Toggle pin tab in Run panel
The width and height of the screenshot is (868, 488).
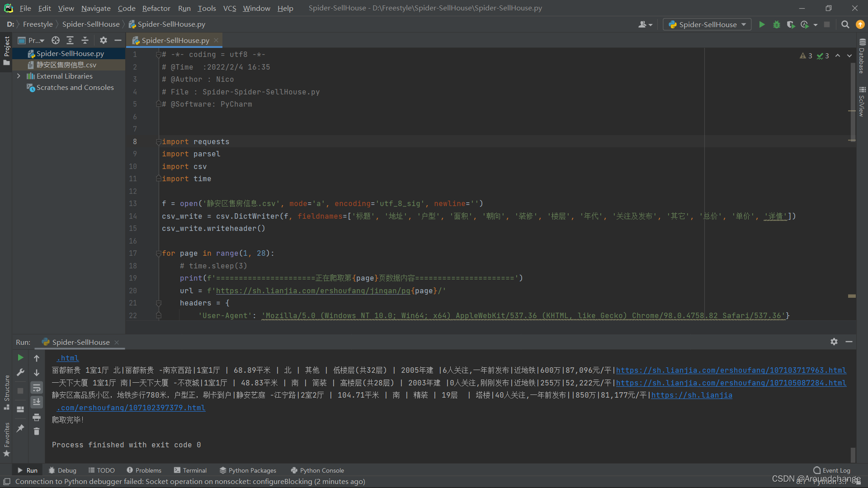20,428
